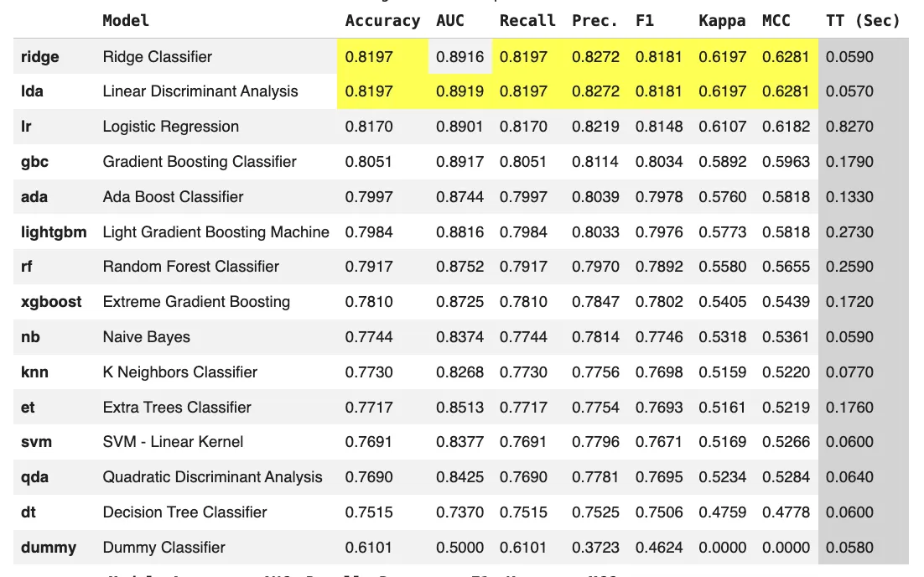Click the Accuracy column header
This screenshot has width=924, height=577.
(x=382, y=21)
